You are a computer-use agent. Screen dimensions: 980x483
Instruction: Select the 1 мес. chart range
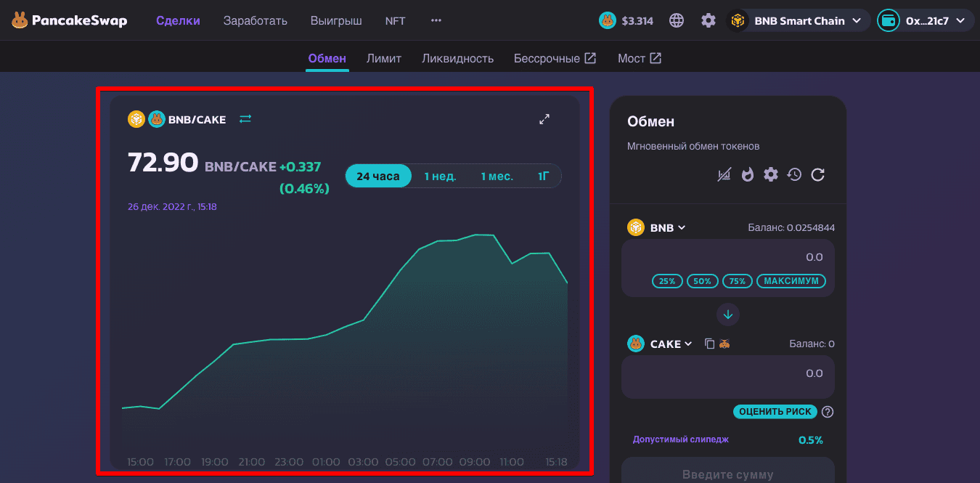[497, 176]
